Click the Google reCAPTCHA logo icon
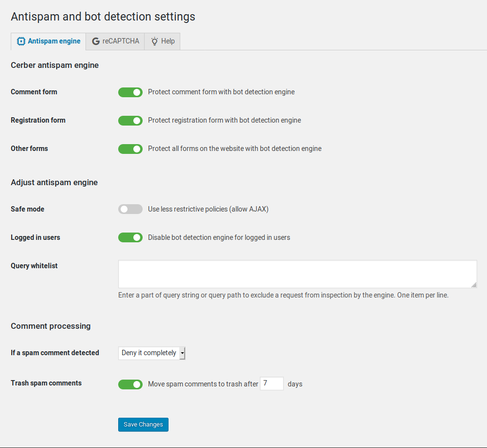 pos(96,42)
